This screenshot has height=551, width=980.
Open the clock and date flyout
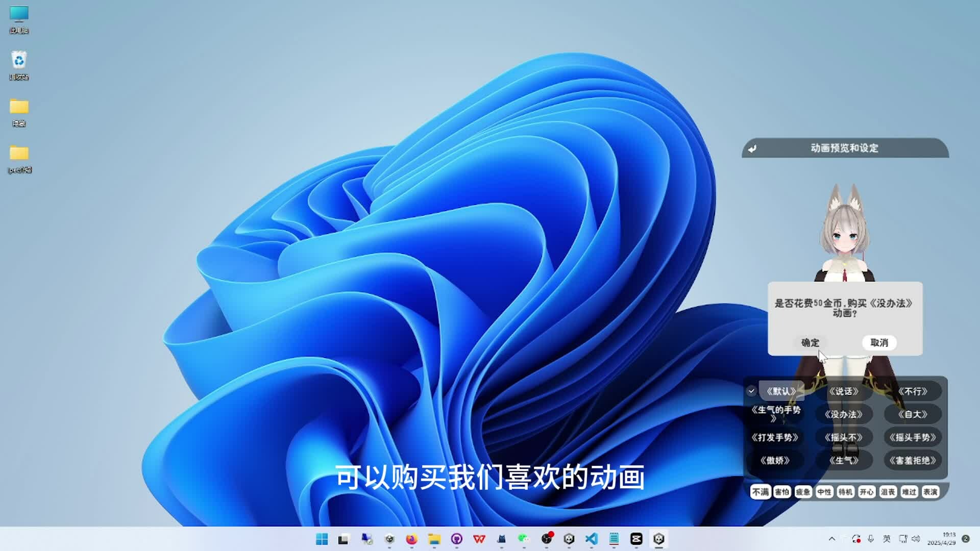click(x=942, y=539)
